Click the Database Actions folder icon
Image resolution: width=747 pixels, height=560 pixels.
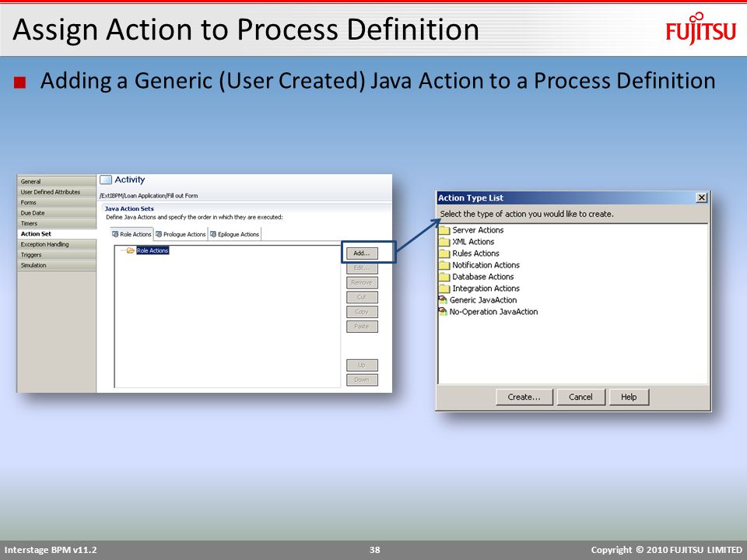(x=444, y=277)
